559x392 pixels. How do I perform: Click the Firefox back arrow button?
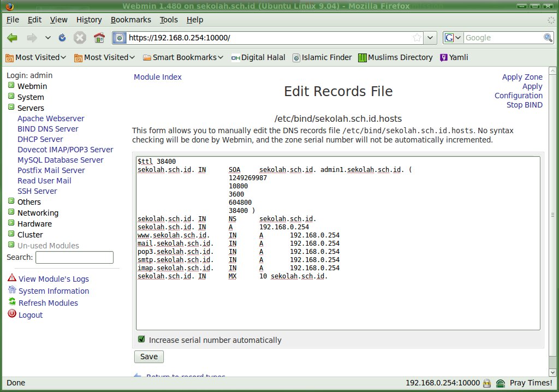[12, 38]
